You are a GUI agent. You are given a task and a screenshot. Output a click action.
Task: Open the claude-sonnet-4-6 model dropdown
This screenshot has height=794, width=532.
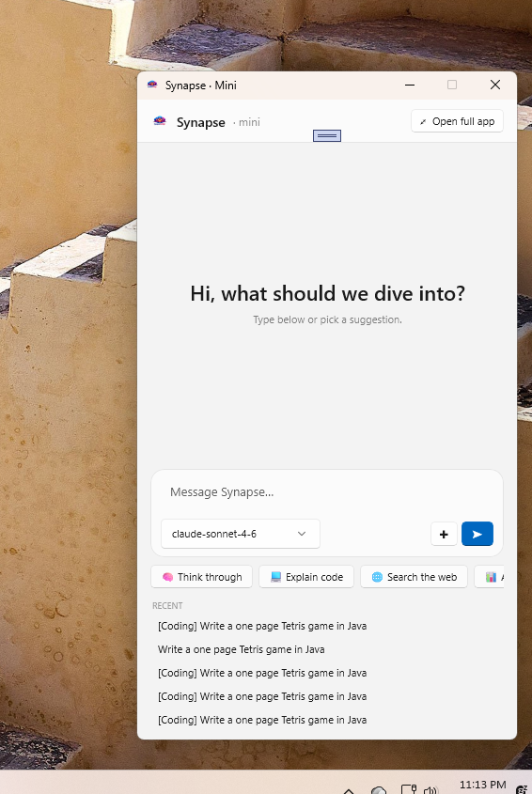241,534
